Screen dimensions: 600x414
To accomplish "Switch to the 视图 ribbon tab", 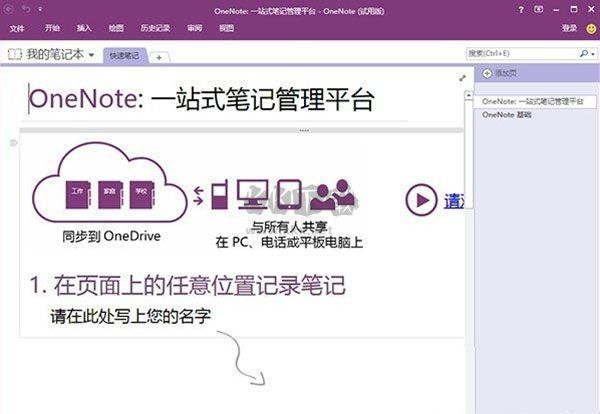I will click(x=226, y=28).
